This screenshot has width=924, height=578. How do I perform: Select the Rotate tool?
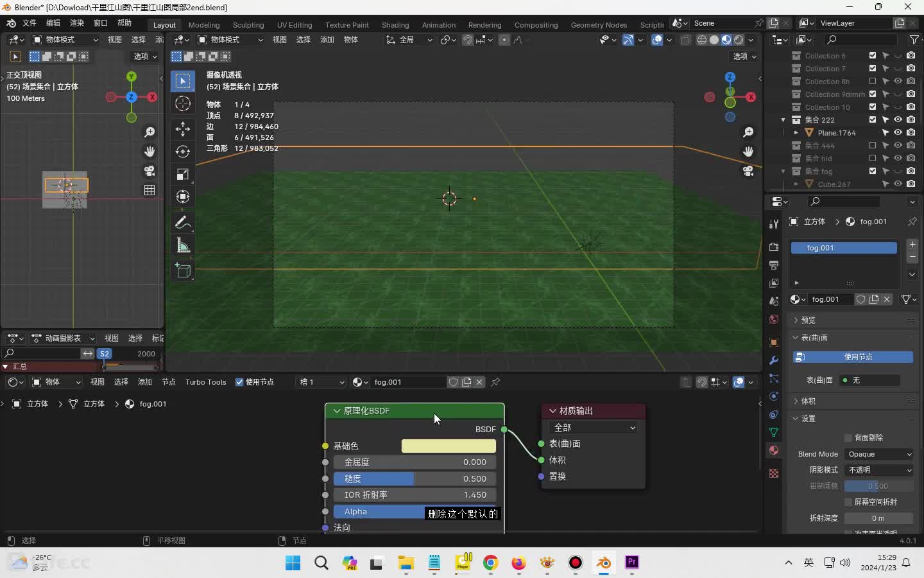[x=183, y=152]
